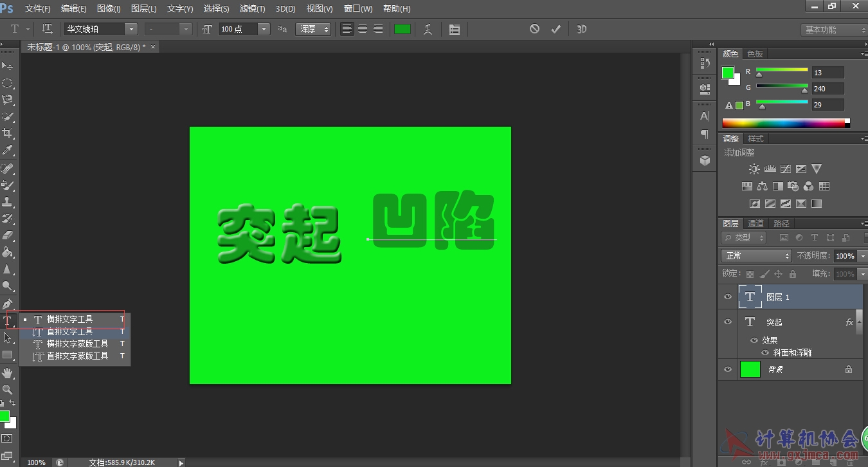Click the color spectrum ramp
868x467 pixels.
click(x=786, y=123)
